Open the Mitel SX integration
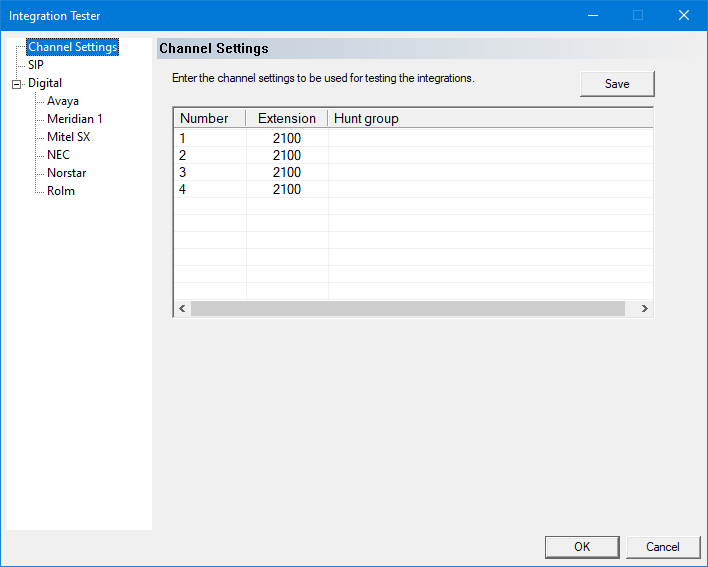The image size is (708, 567). coord(68,137)
